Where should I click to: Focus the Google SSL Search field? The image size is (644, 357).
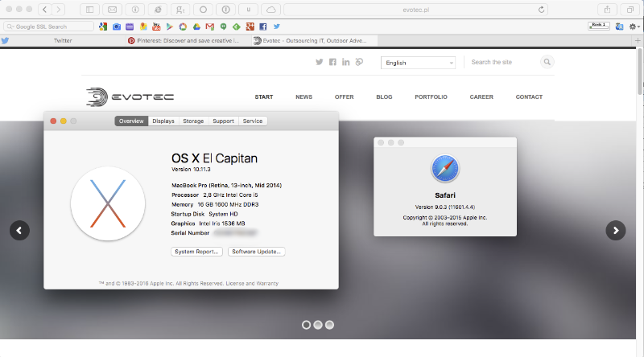49,27
